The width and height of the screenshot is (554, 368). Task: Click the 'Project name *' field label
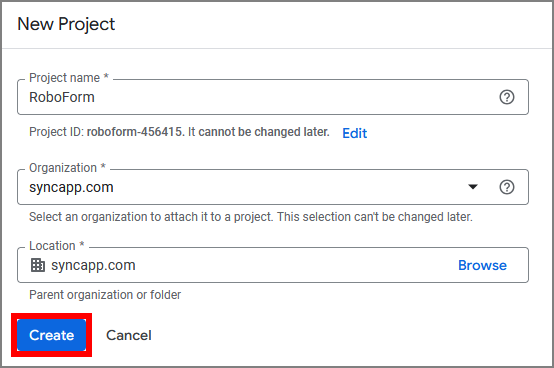tap(69, 78)
